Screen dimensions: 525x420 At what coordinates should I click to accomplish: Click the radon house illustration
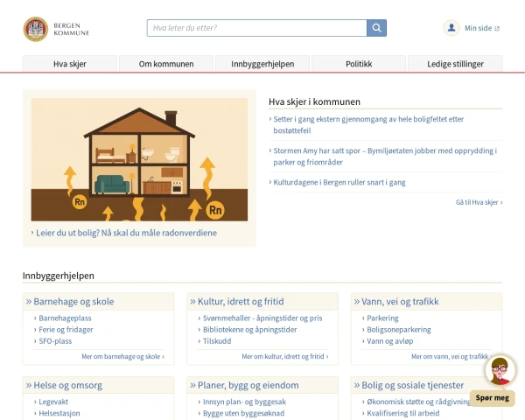[x=139, y=159]
